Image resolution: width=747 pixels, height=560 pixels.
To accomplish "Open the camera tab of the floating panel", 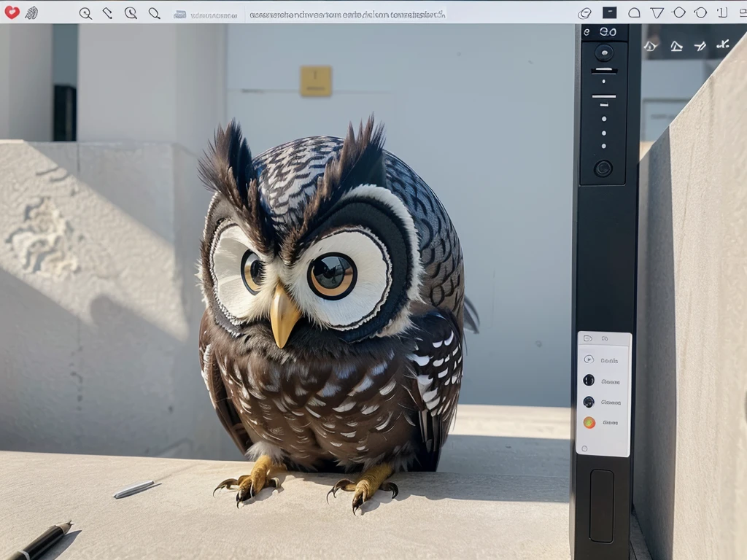I will point(588,337).
